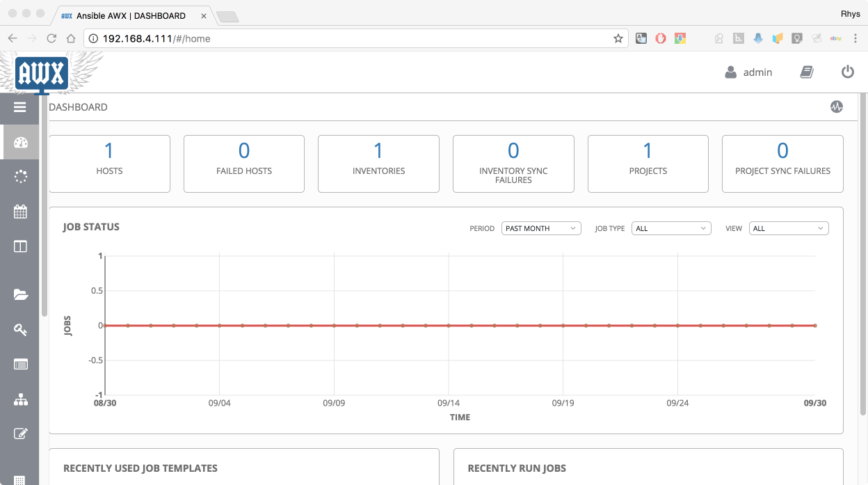The image size is (868, 485).
Task: Open the Jobs spinner icon in sidebar
Action: [x=20, y=177]
